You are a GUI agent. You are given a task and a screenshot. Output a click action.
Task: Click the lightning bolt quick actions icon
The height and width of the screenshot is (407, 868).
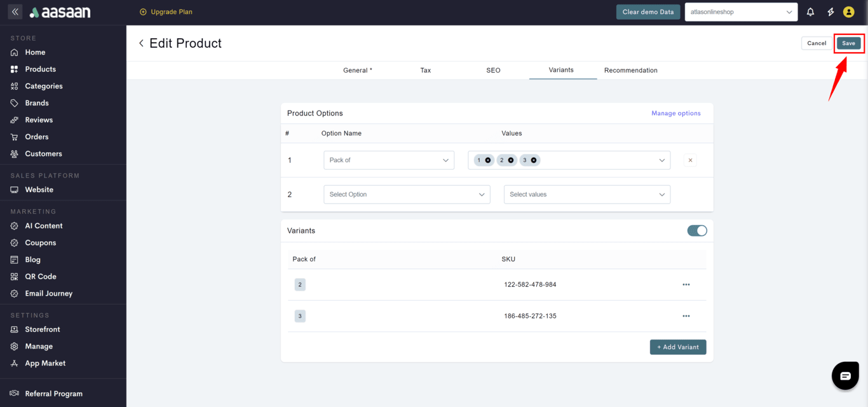coord(830,12)
